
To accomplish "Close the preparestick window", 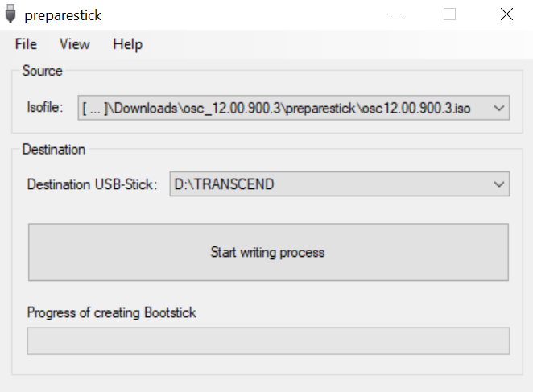I will pyautogui.click(x=506, y=14).
